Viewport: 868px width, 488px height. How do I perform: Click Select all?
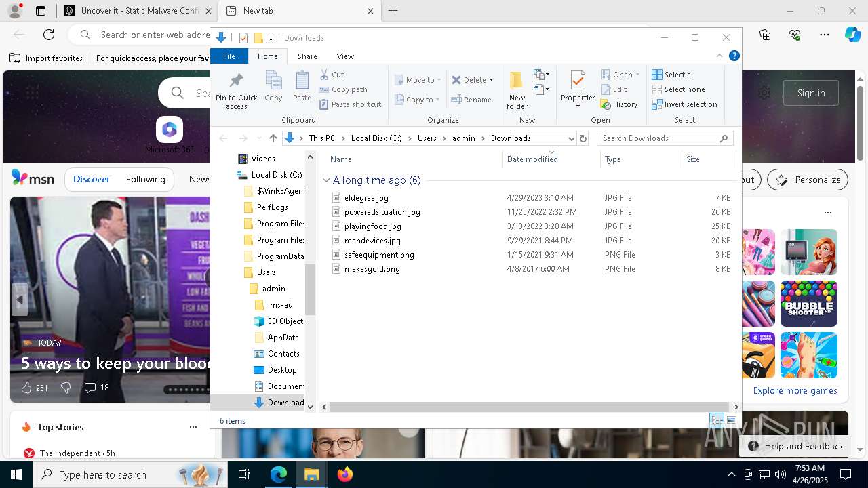tap(673, 75)
